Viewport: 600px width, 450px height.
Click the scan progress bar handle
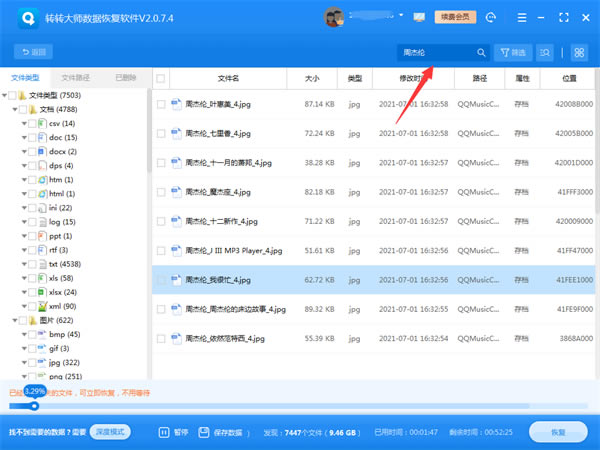click(x=34, y=406)
